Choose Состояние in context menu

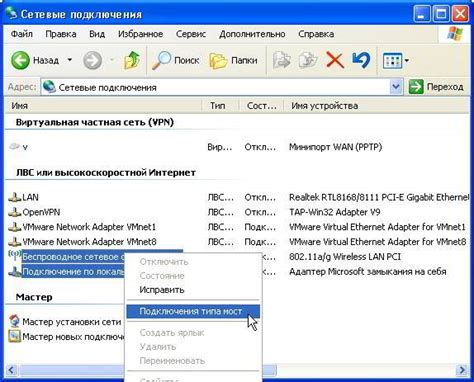coord(193,276)
